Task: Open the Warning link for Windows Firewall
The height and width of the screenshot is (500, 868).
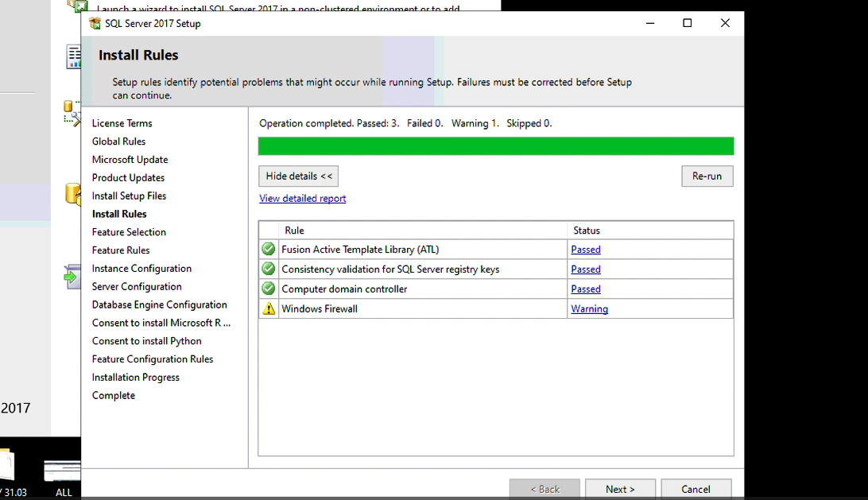Action: [590, 309]
